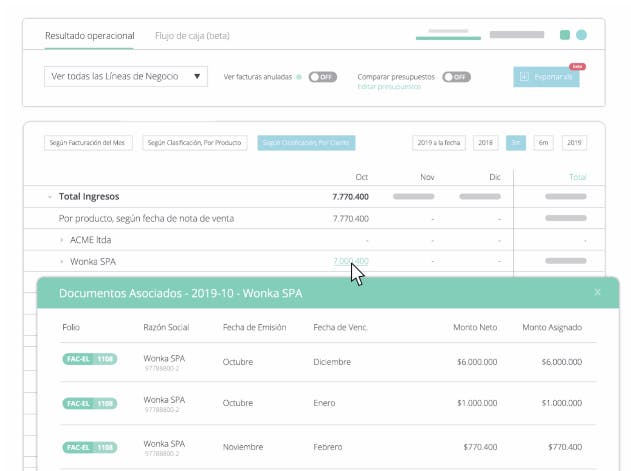Open the Editar presupuestos link
The height and width of the screenshot is (471, 631).
389,87
